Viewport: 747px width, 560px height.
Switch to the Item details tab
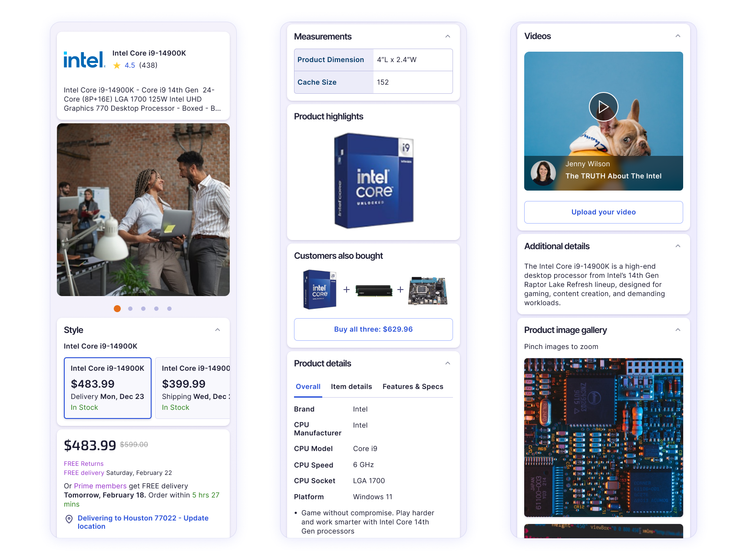pos(351,387)
